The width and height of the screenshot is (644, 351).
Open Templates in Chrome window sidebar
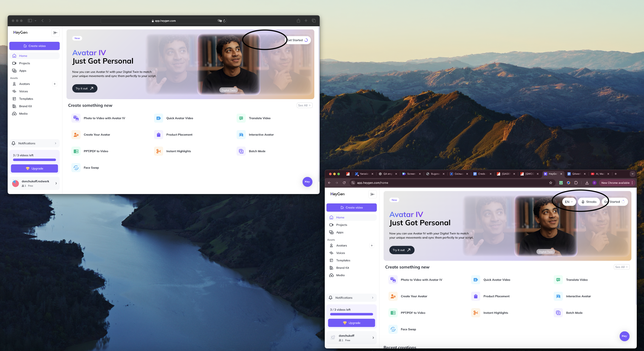[x=351, y=260]
